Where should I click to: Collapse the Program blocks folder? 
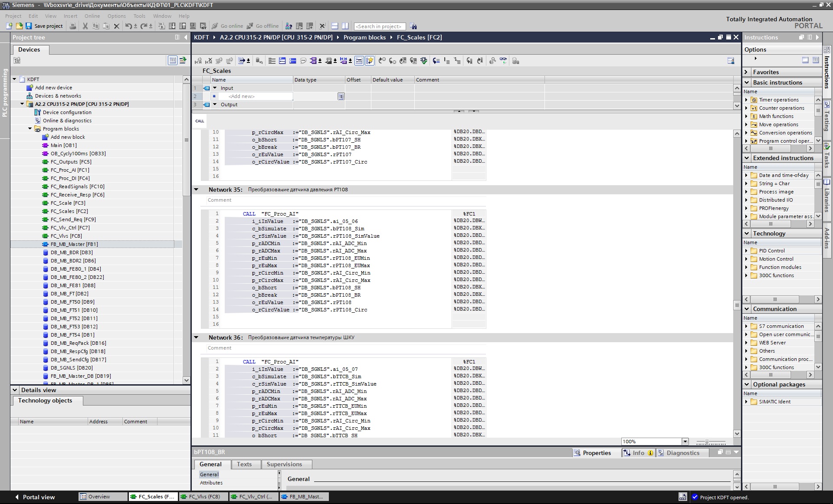click(x=30, y=129)
